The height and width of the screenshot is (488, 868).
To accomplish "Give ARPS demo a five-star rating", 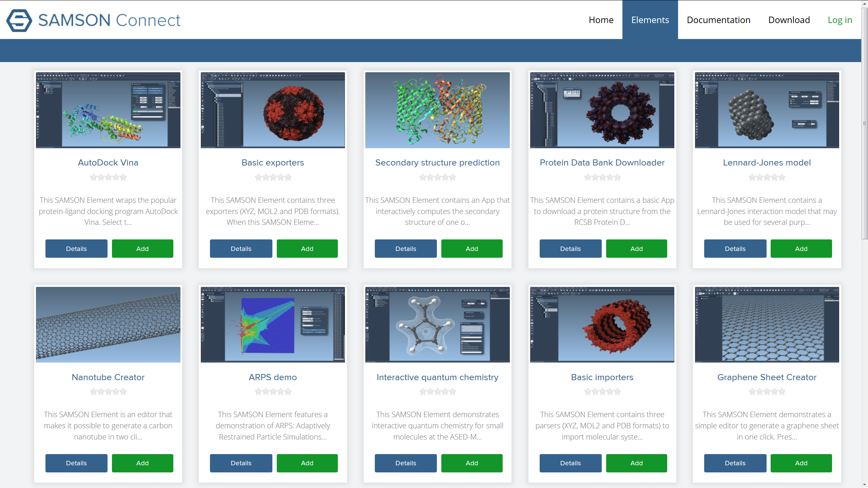I will click(x=288, y=391).
